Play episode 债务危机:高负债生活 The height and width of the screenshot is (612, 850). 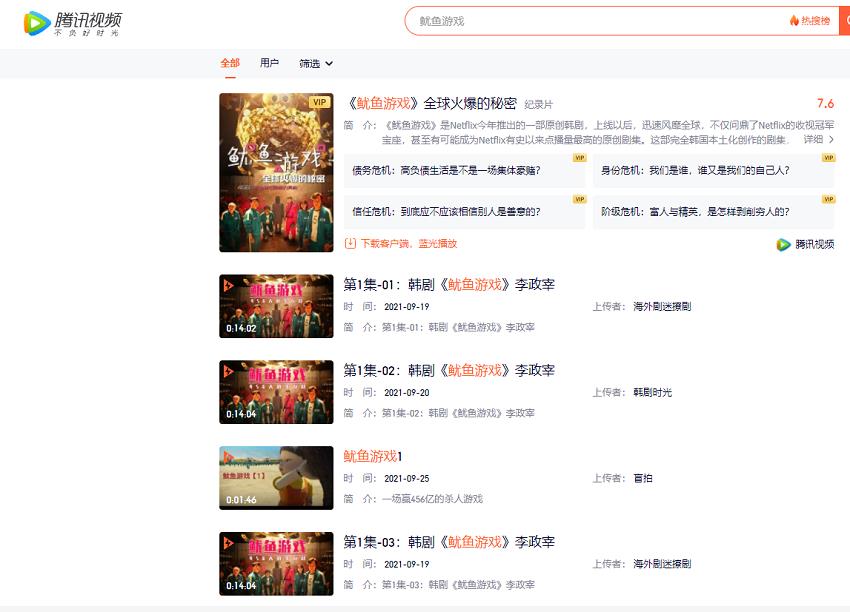click(465, 171)
